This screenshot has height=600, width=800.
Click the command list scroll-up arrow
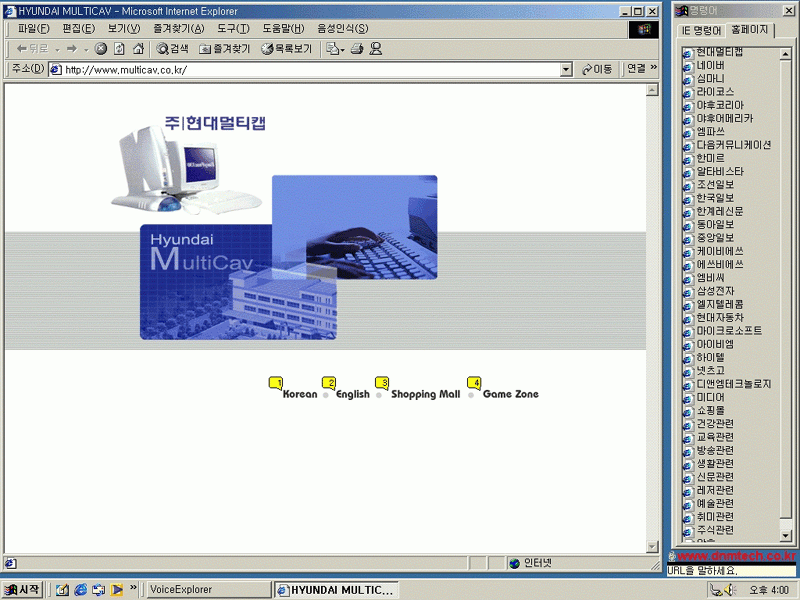[x=786, y=54]
